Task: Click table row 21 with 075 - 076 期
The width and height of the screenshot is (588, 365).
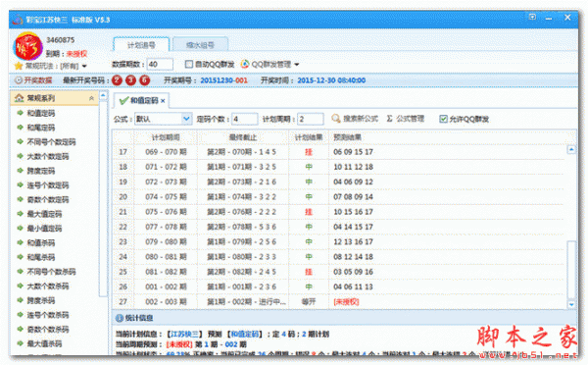Action: 338,212
